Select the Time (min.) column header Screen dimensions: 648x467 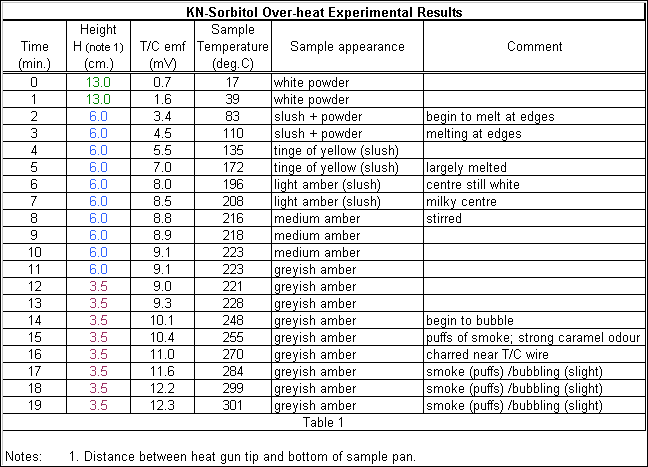[36, 47]
